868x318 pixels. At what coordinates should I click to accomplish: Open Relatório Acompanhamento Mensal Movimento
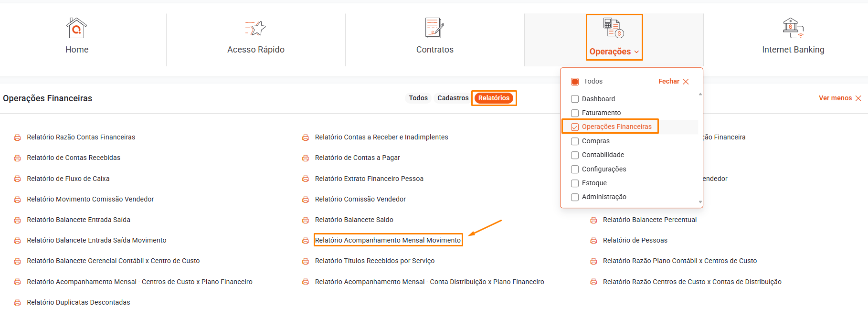coord(388,240)
